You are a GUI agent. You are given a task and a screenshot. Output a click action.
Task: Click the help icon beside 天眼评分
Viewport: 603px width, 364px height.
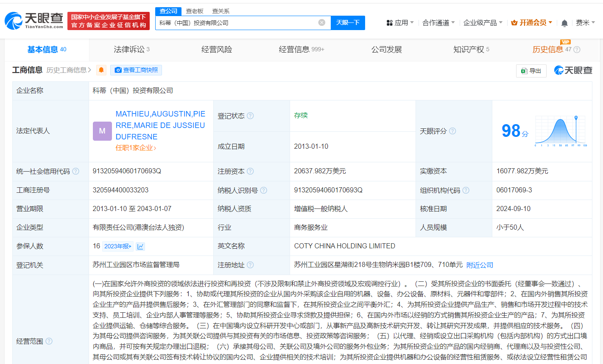(x=452, y=131)
